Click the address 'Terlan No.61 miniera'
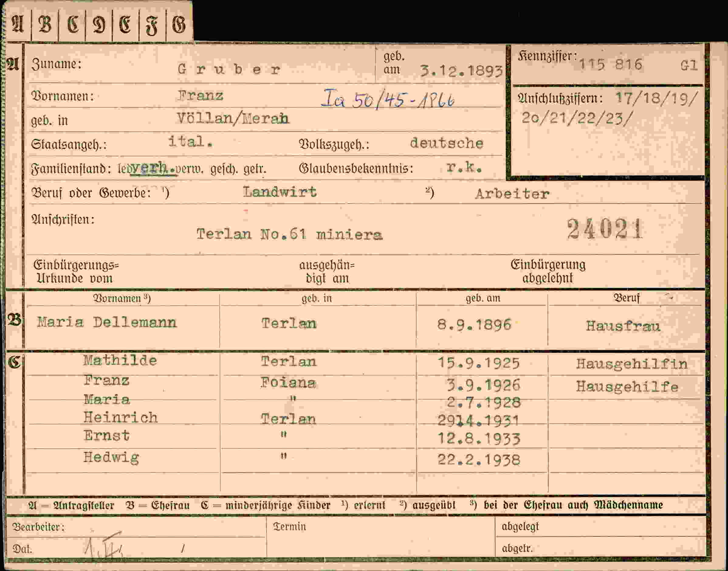Image resolution: width=728 pixels, height=571 pixels. point(289,234)
